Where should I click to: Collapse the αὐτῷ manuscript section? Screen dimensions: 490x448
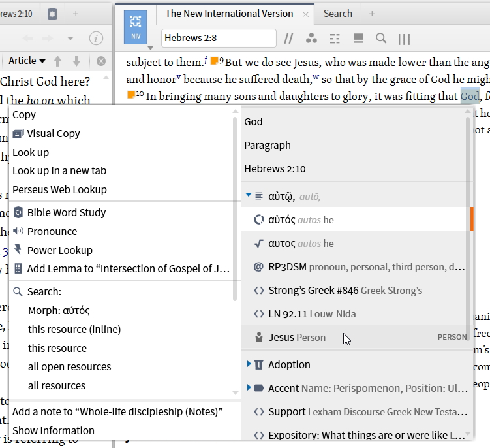click(x=249, y=195)
